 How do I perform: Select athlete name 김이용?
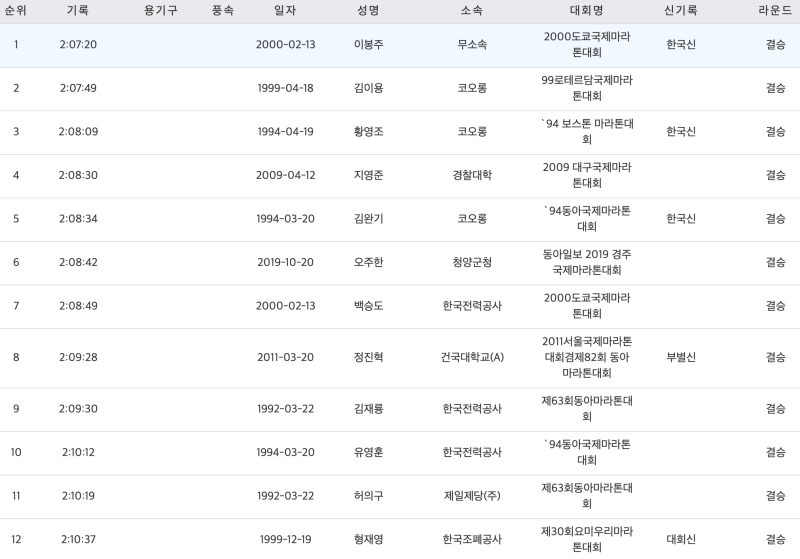pos(368,88)
